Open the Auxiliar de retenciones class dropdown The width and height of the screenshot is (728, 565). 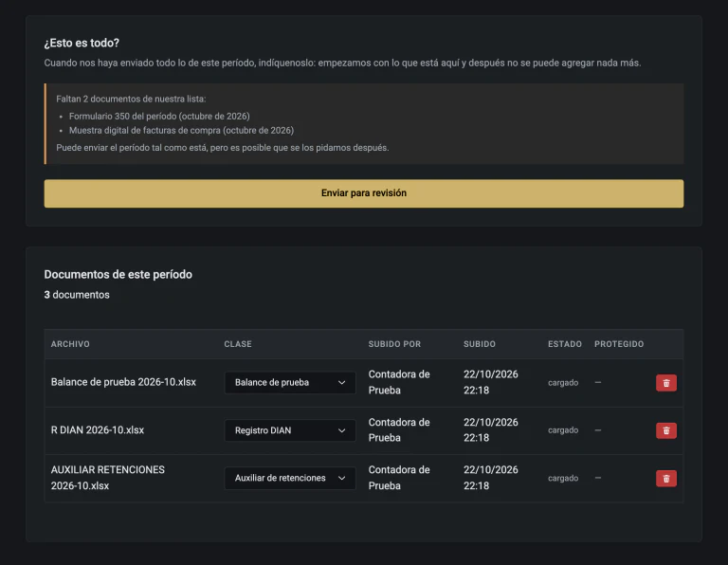290,478
